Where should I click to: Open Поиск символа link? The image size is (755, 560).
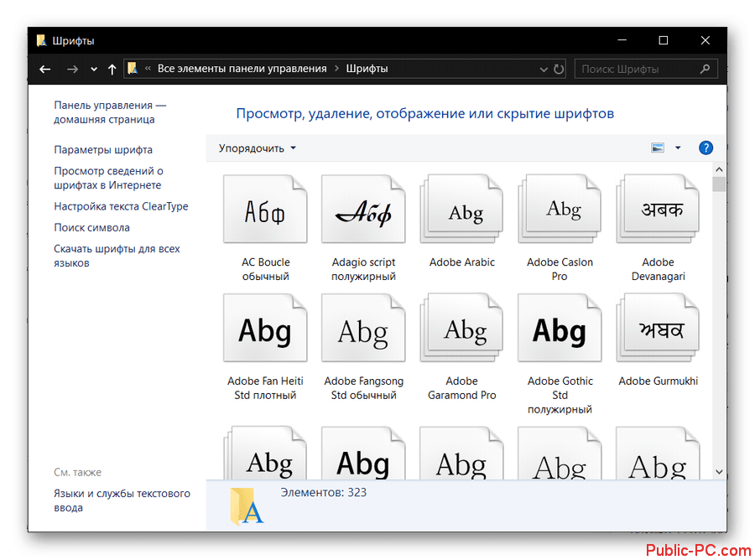[91, 227]
